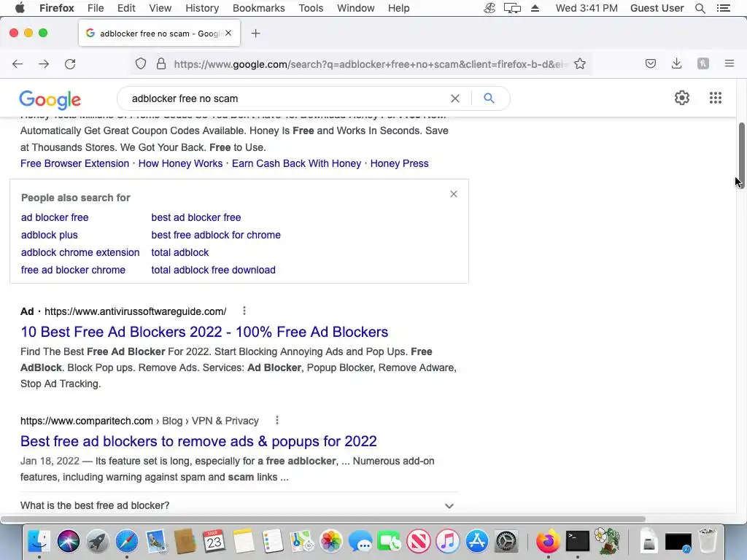The height and width of the screenshot is (560, 747).
Task: Open the Bookmarks menu
Action: [259, 8]
